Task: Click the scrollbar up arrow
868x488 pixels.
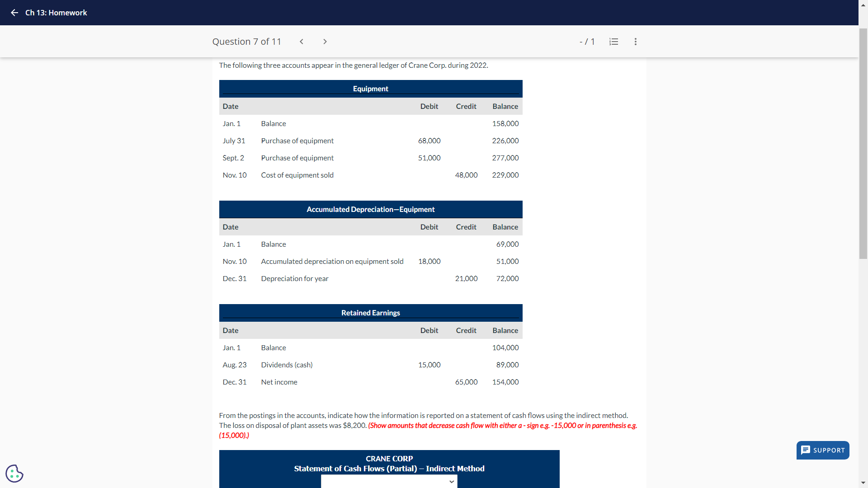Action: point(863,5)
